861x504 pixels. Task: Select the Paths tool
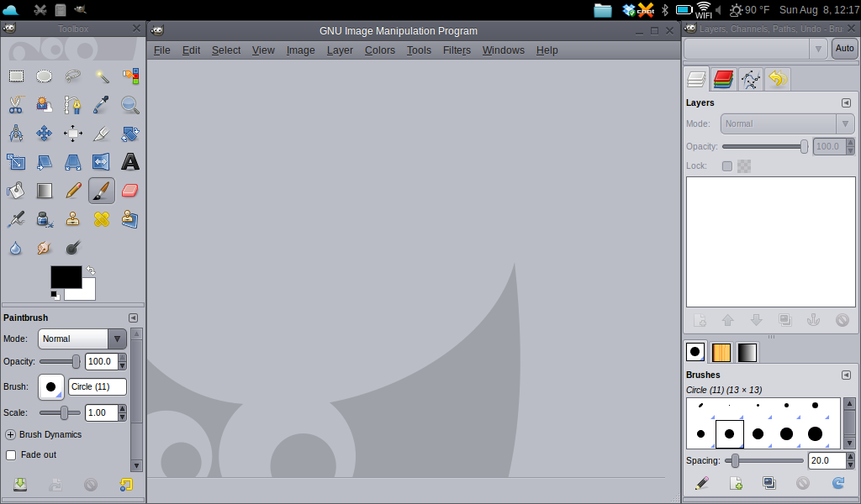click(72, 104)
